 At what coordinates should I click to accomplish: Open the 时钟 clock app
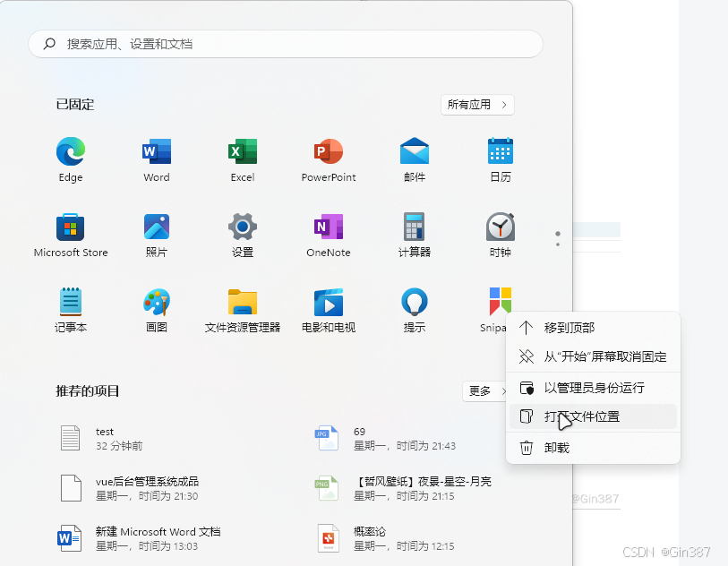pyautogui.click(x=500, y=235)
